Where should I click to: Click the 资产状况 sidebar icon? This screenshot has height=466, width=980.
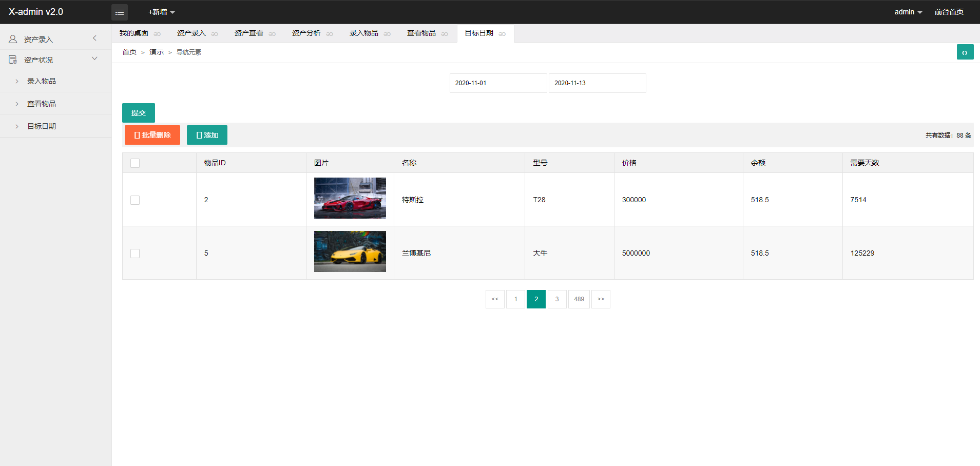point(13,60)
